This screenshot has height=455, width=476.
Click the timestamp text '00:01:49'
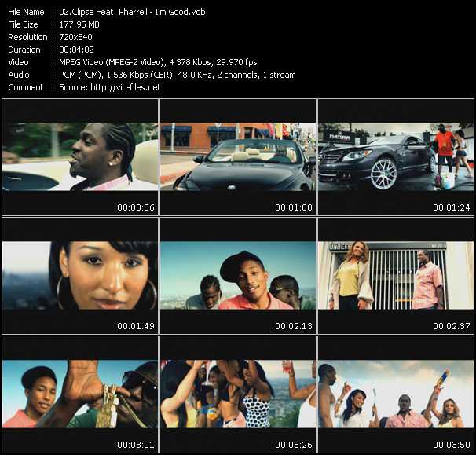136,326
